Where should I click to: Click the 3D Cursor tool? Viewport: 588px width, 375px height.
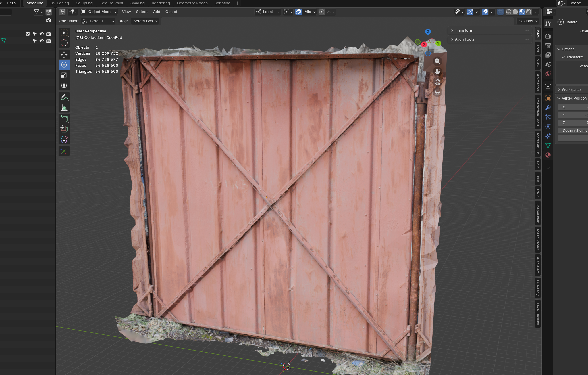[x=64, y=43]
